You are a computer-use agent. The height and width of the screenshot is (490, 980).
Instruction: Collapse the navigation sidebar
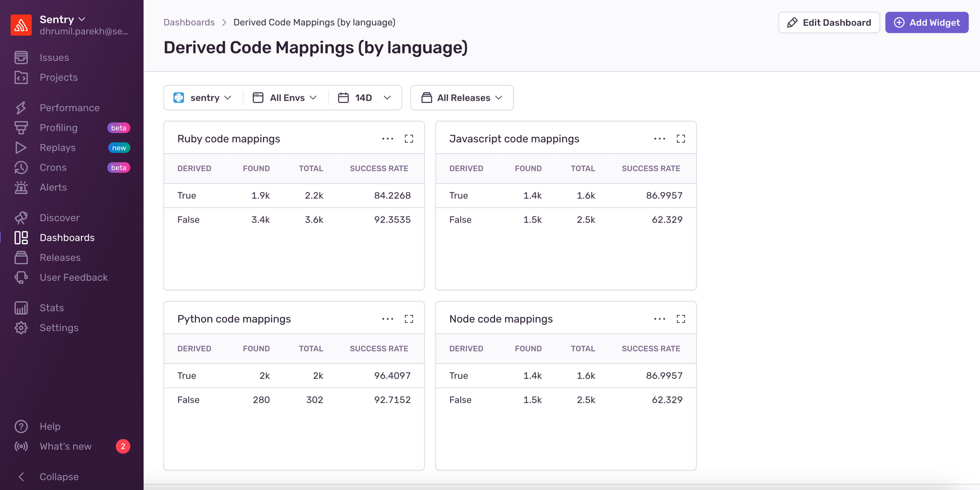[x=58, y=476]
